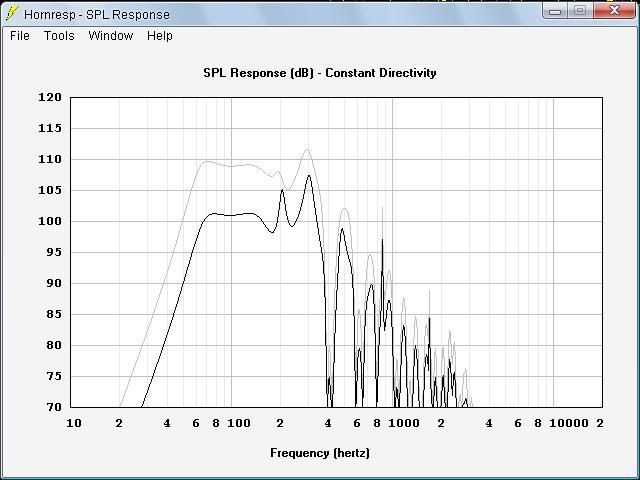Click the 1000 label on the frequency axis
The width and height of the screenshot is (640, 480).
tap(404, 424)
